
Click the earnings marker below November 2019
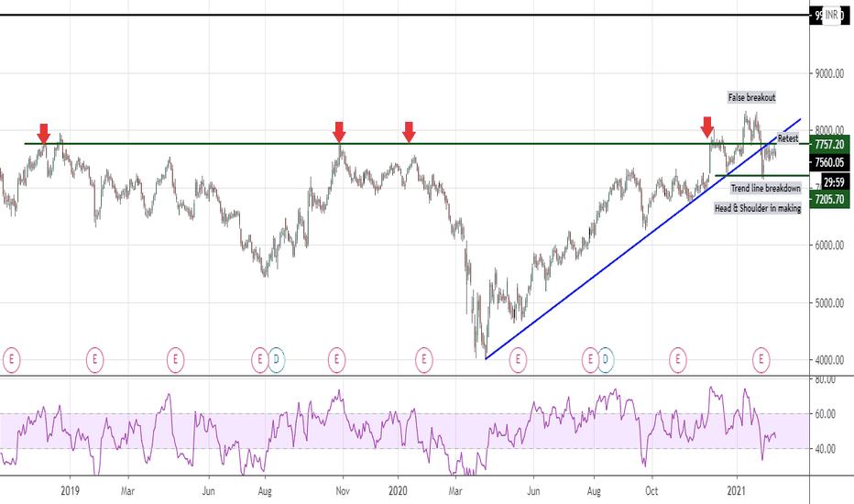336,359
